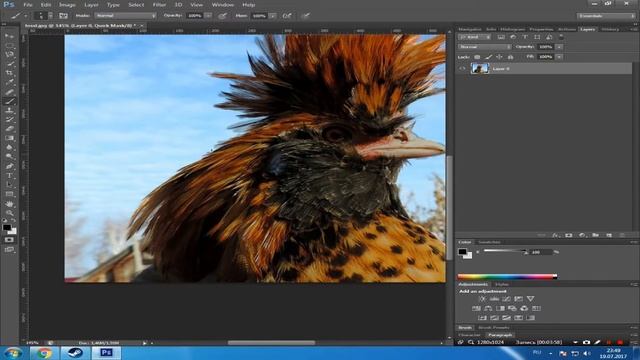Viewport: 640px width, 360px height.
Task: Add a Hue/Saturation adjustment
Action: [x=476, y=308]
